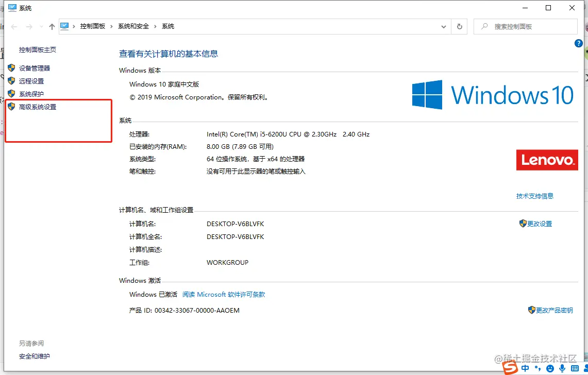Expand the chevron after 控制面板 breadcrumb

[x=111, y=26]
